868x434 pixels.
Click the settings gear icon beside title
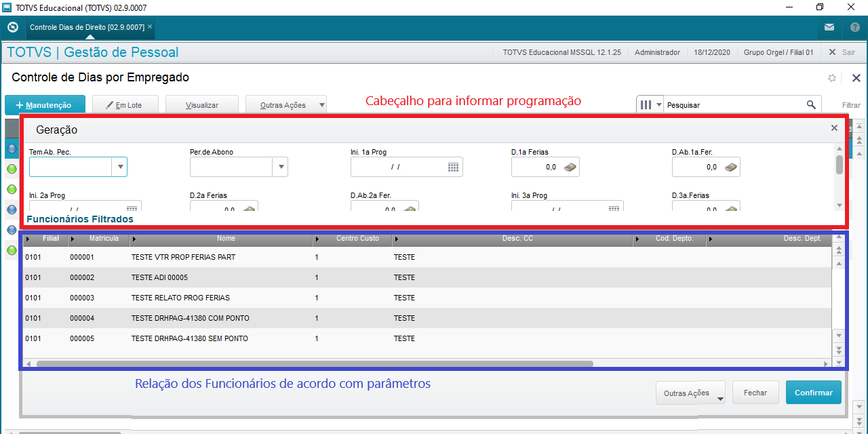pos(832,78)
